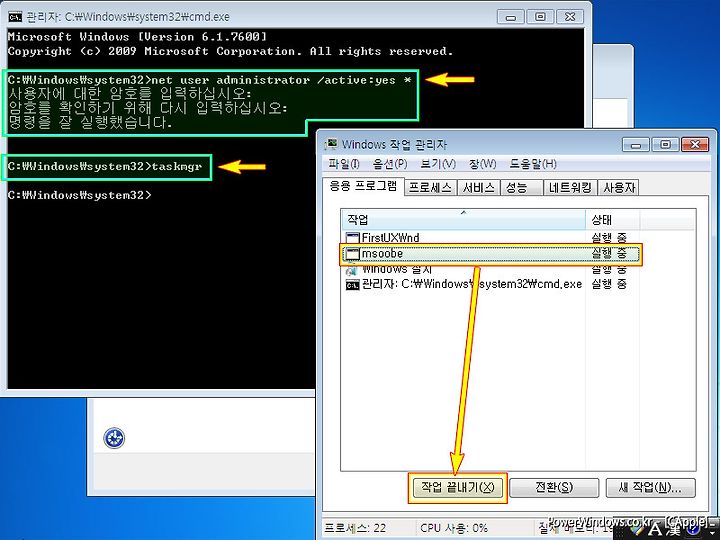Click the cmd.exe title bar icon
This screenshot has width=720, height=540.
tap(15, 17)
